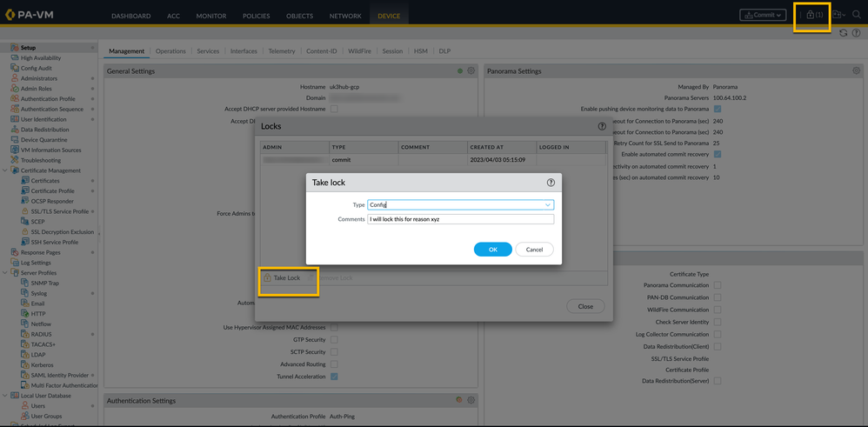Toggle Panorama Communication checkbox
Screen dimensions: 868x427
(718, 285)
